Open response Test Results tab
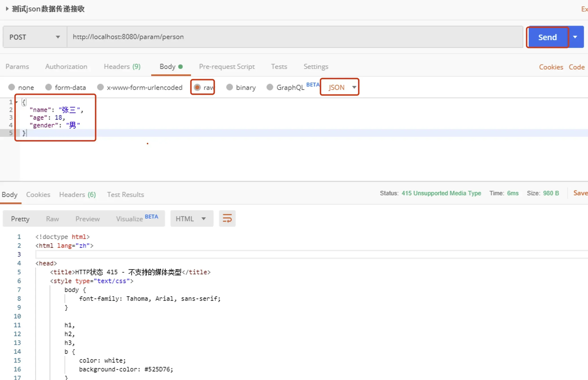Screen dimensions: 588x380 [x=125, y=195]
